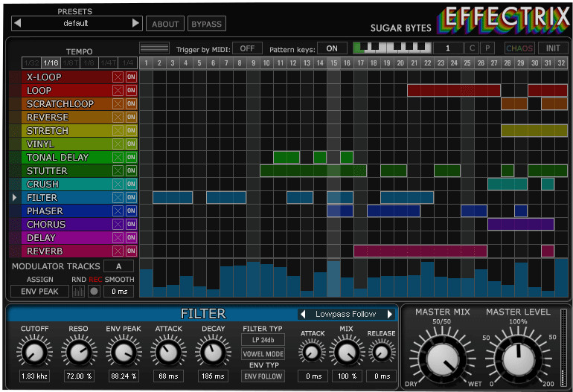The height and width of the screenshot is (392, 573).
Task: Select the 1/4 tempo option
Action: pos(127,62)
